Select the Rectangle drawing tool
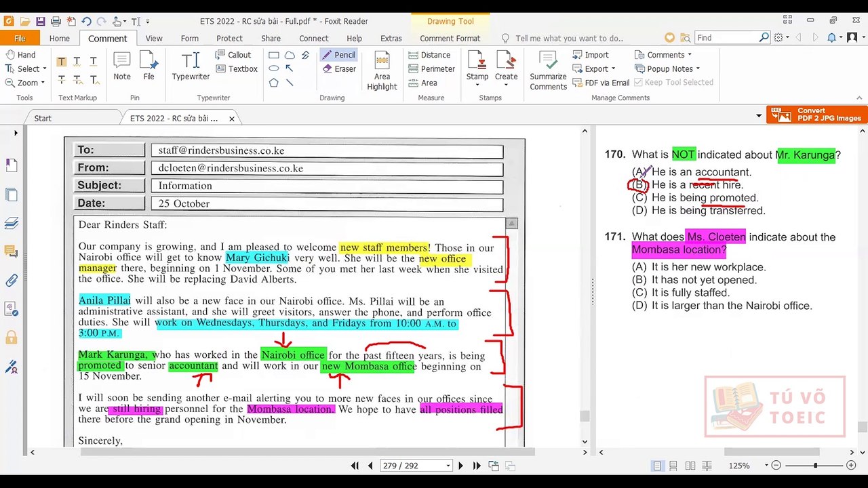The height and width of the screenshot is (488, 868). tap(274, 55)
